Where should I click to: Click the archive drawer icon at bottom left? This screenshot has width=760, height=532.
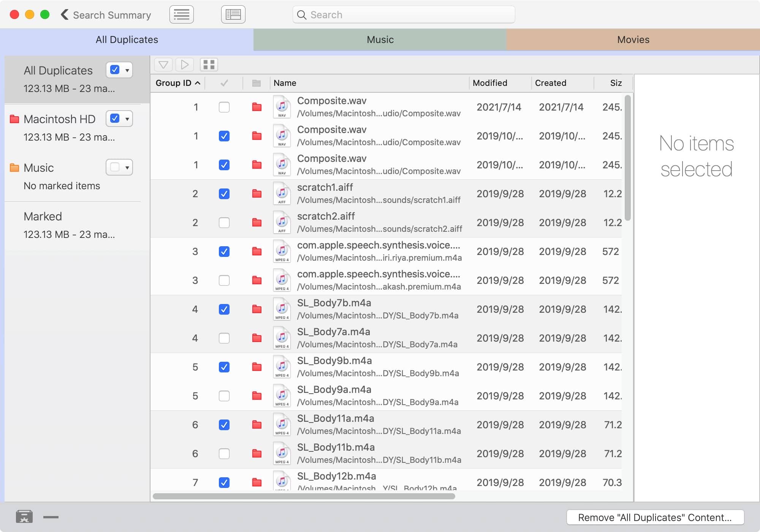tap(24, 517)
